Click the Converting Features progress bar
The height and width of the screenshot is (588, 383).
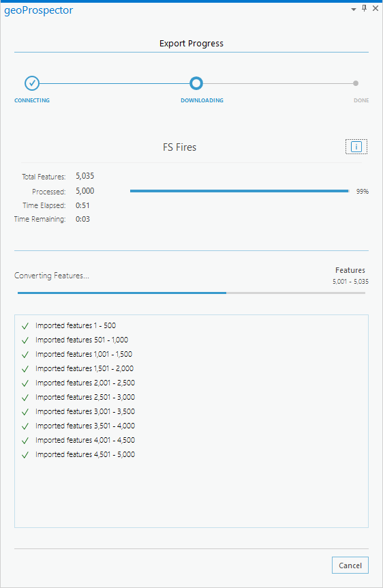point(191,293)
